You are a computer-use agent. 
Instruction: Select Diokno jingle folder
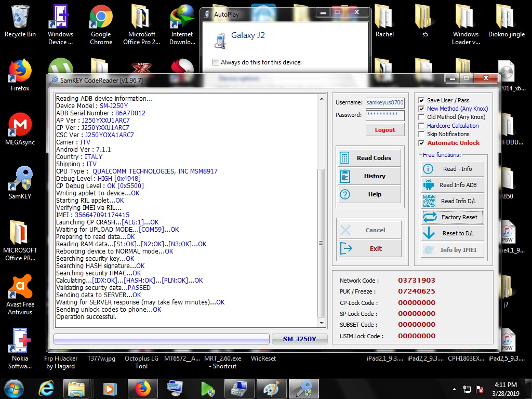506,21
